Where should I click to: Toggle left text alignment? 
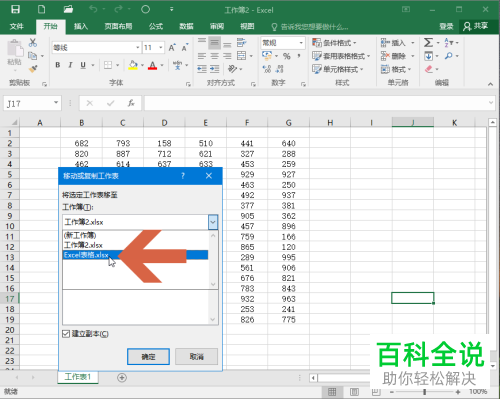[x=202, y=56]
